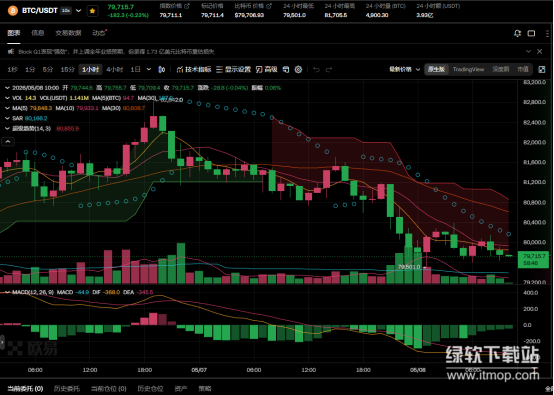
Task: Select the 15分 timeframe
Action: 67,69
